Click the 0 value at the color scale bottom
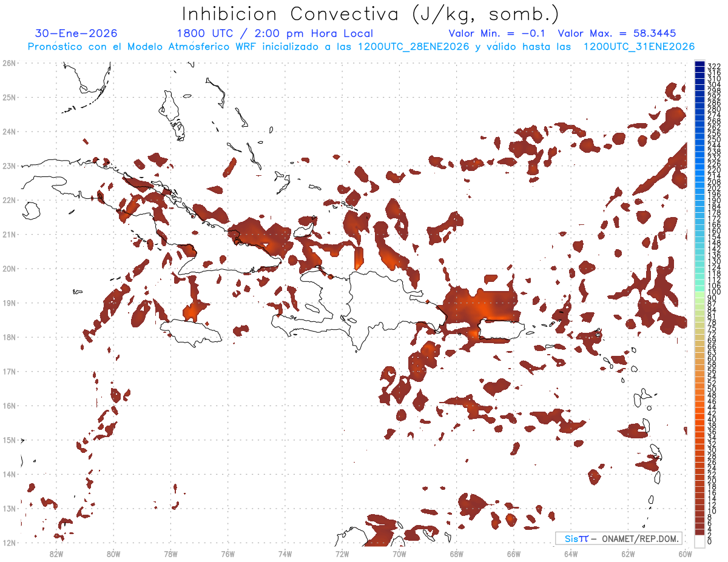Image resolution: width=728 pixels, height=562 pixels. point(710,541)
